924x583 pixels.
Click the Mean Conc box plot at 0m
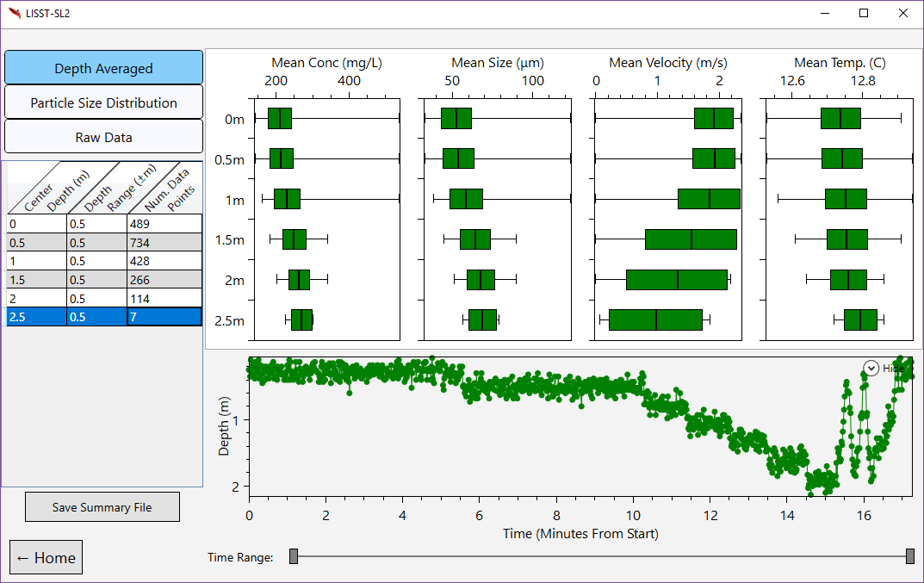tap(280, 118)
